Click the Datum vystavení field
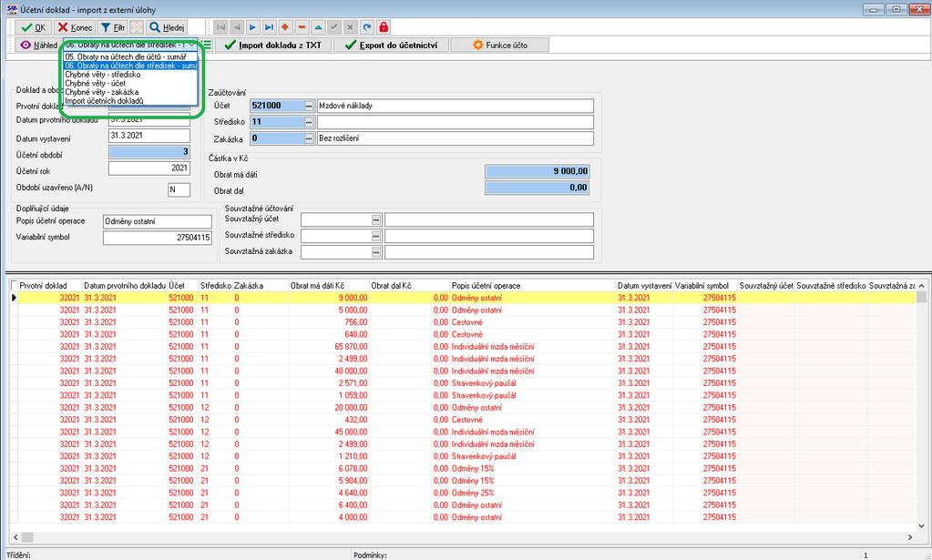The image size is (932, 560). coord(149,136)
